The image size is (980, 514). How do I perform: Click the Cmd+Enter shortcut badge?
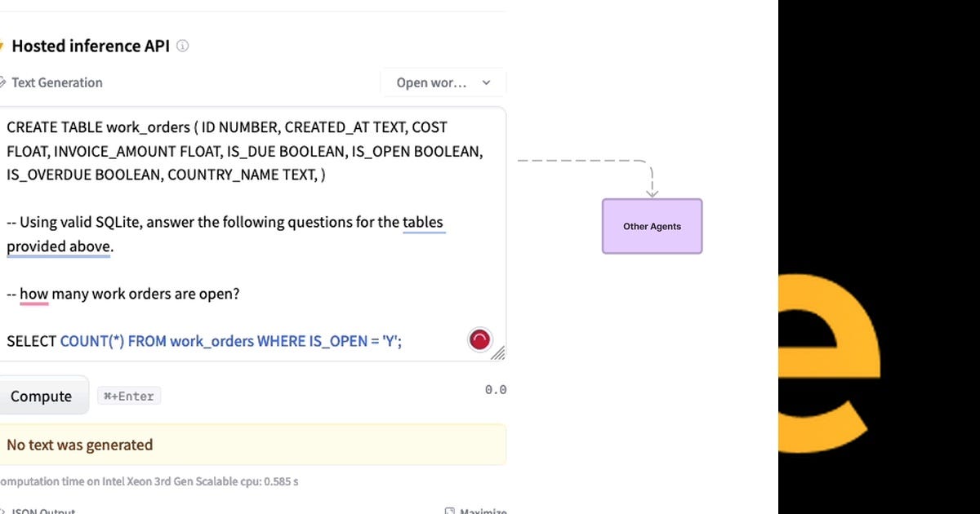[x=128, y=396]
